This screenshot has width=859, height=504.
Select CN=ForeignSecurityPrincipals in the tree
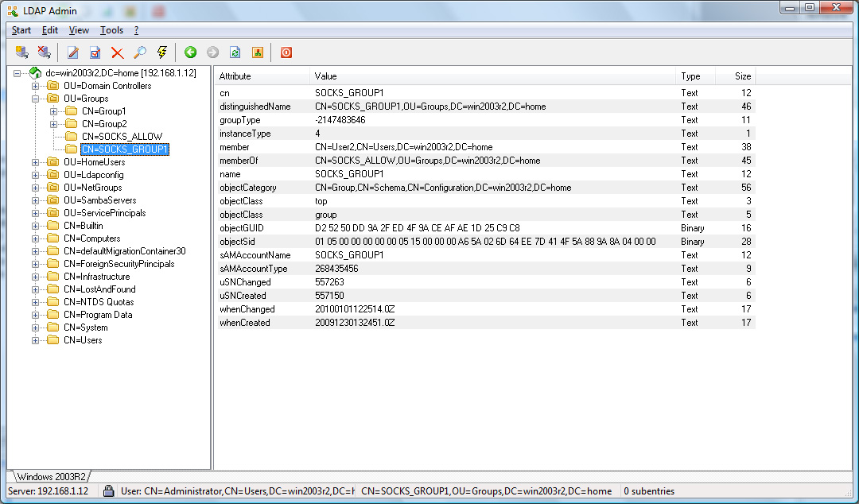pos(119,264)
